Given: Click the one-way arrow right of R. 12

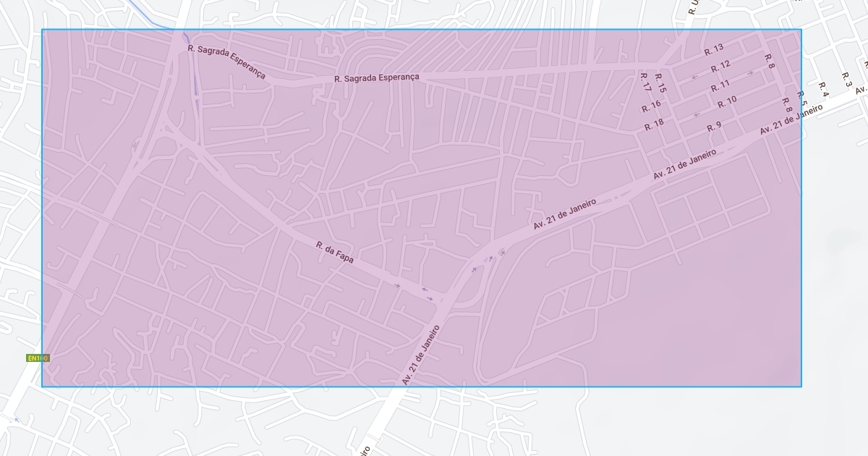Looking at the screenshot, I should pyautogui.click(x=750, y=72).
